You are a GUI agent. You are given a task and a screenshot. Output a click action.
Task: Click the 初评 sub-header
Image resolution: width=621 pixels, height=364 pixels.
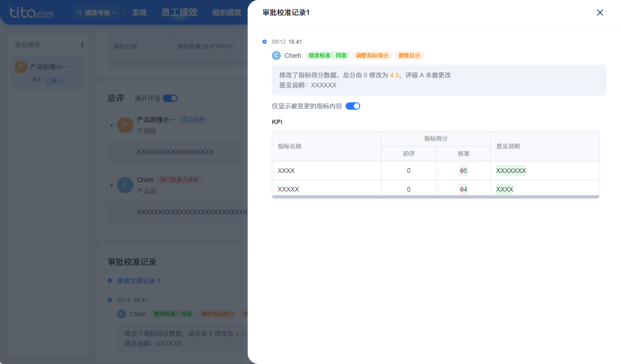[408, 154]
